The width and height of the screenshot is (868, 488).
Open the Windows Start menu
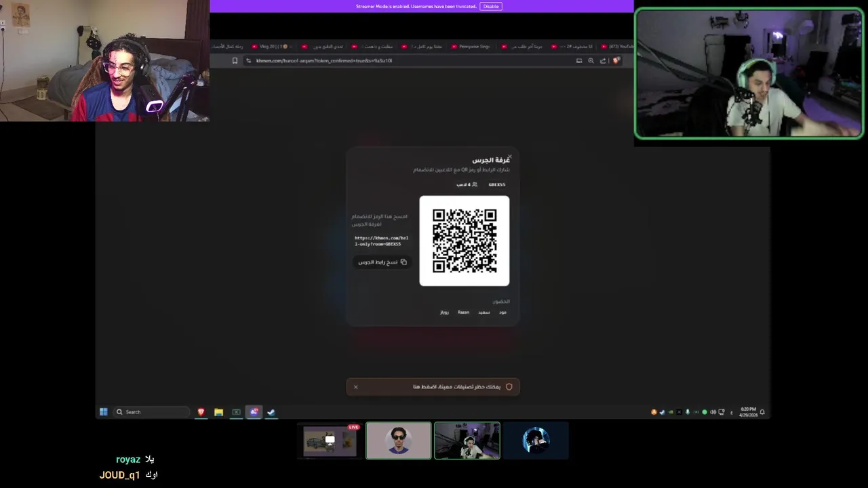(x=104, y=412)
